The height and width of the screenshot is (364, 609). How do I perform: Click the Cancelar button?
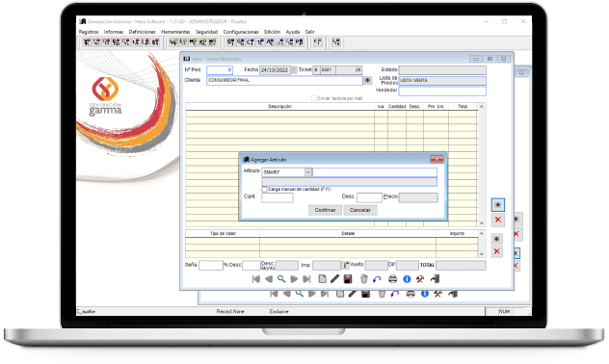click(360, 210)
